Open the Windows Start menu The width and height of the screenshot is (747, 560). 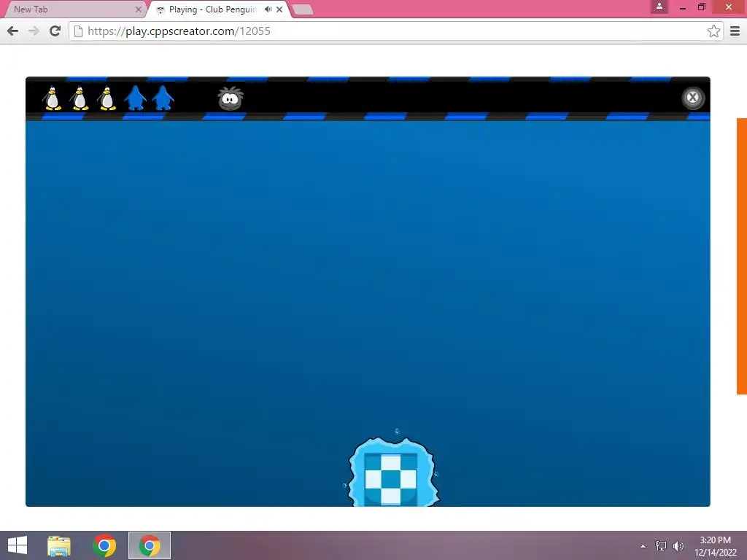pos(18,545)
